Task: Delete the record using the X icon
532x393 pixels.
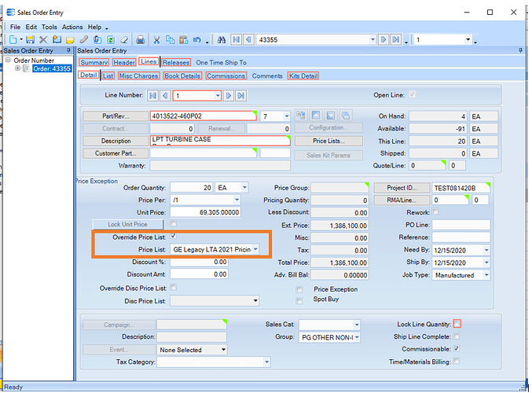Action: 43,40
